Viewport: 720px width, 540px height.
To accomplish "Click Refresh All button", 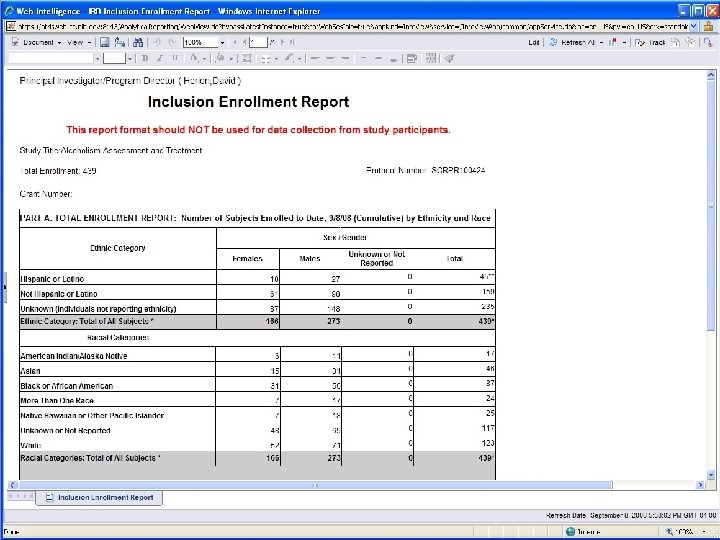I will [572, 43].
